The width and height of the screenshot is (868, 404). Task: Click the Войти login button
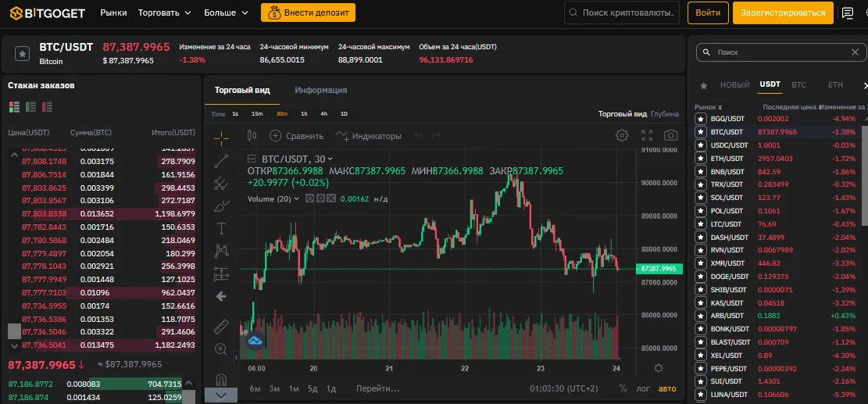click(708, 13)
